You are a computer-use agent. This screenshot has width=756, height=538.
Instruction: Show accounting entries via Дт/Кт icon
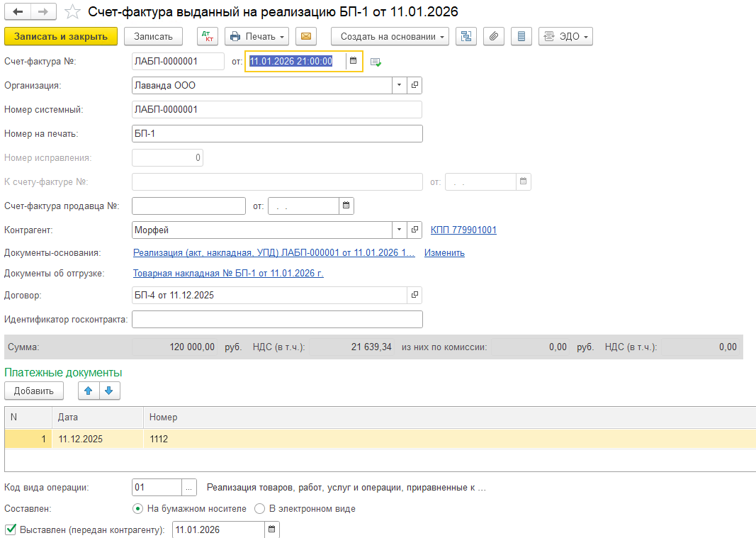208,36
